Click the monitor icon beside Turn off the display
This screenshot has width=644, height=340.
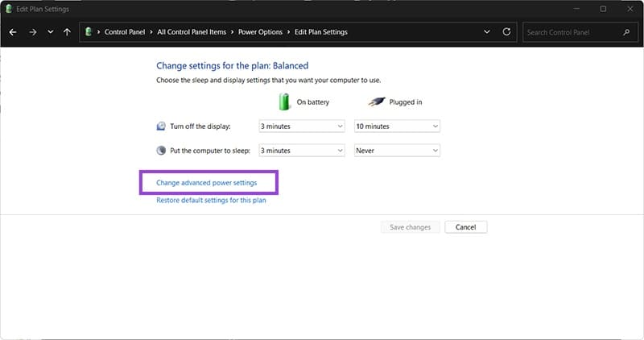(161, 126)
